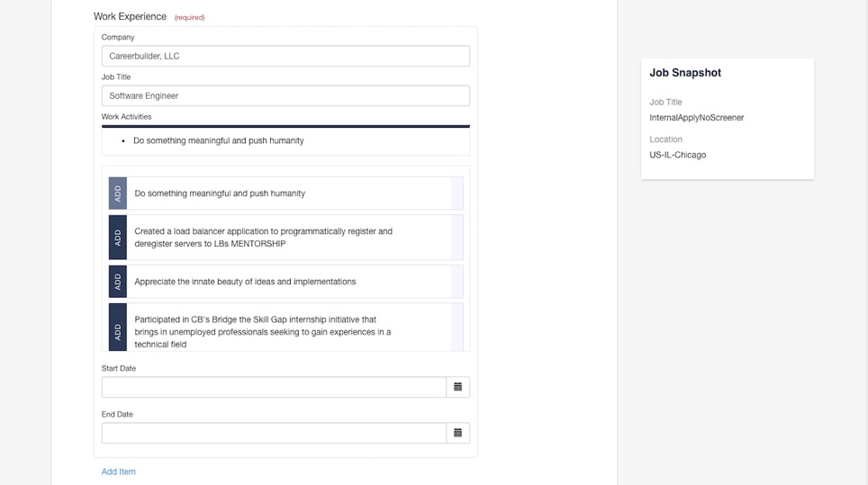
Task: Click the US-IL-Chicago location value
Action: tap(677, 155)
